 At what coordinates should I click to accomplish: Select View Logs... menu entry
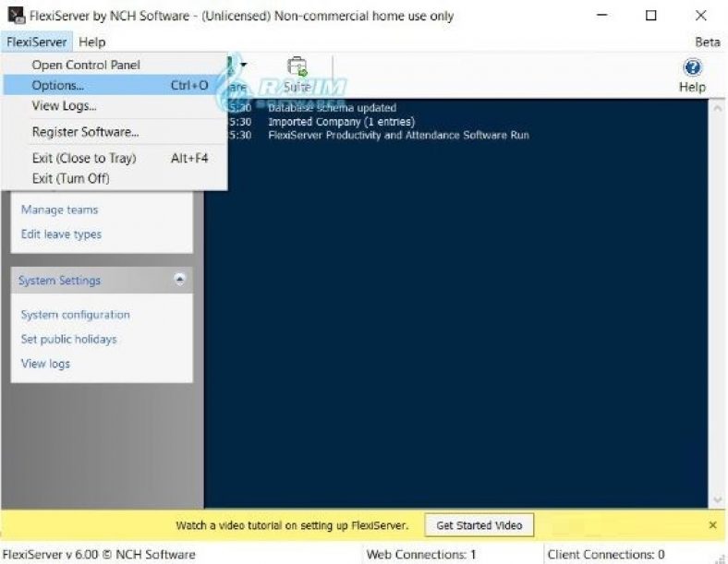point(115,106)
